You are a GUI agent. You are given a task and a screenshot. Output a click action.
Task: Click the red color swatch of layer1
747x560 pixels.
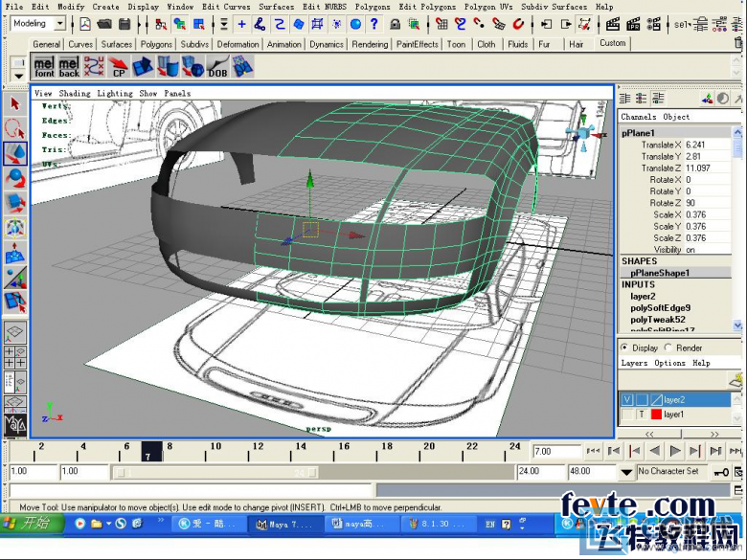coord(656,414)
